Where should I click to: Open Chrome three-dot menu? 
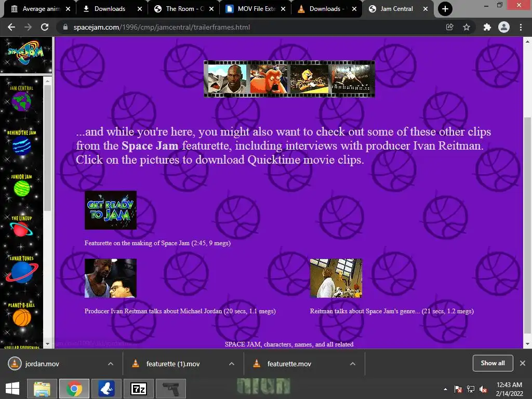pyautogui.click(x=521, y=27)
